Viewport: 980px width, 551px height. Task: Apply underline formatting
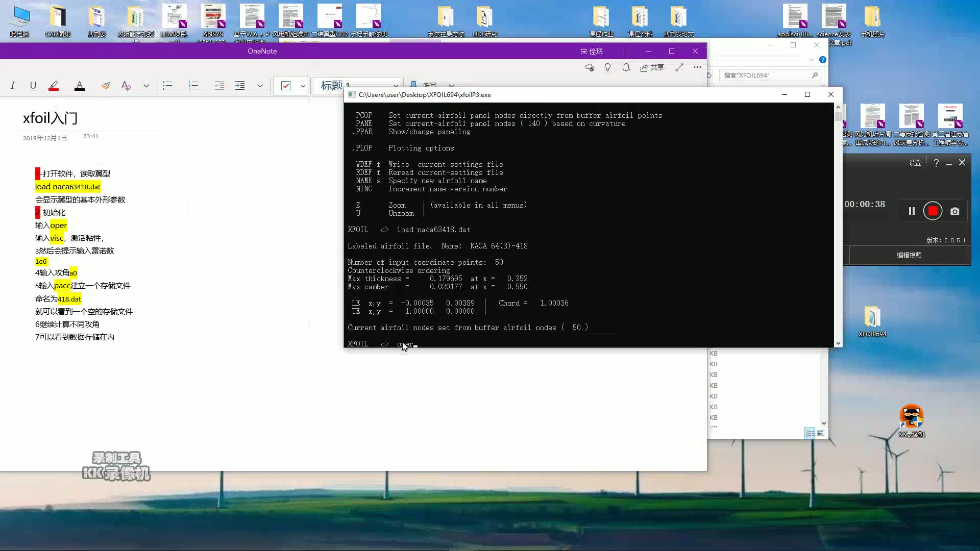coord(33,86)
